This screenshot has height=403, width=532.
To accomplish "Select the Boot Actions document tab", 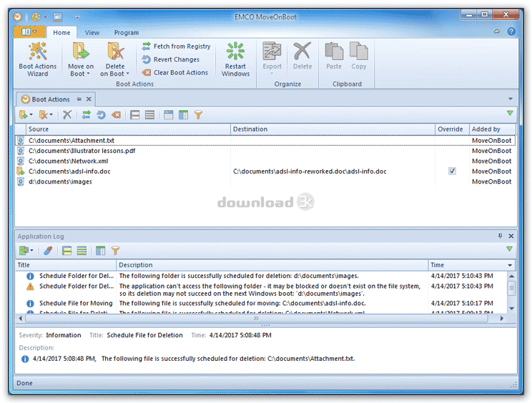I will tap(50, 99).
